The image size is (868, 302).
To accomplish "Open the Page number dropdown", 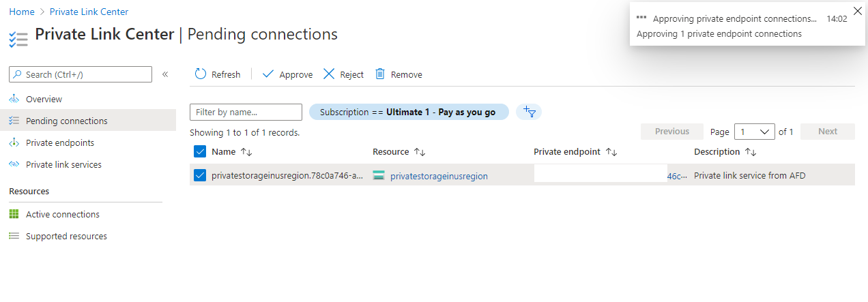I will (x=755, y=132).
